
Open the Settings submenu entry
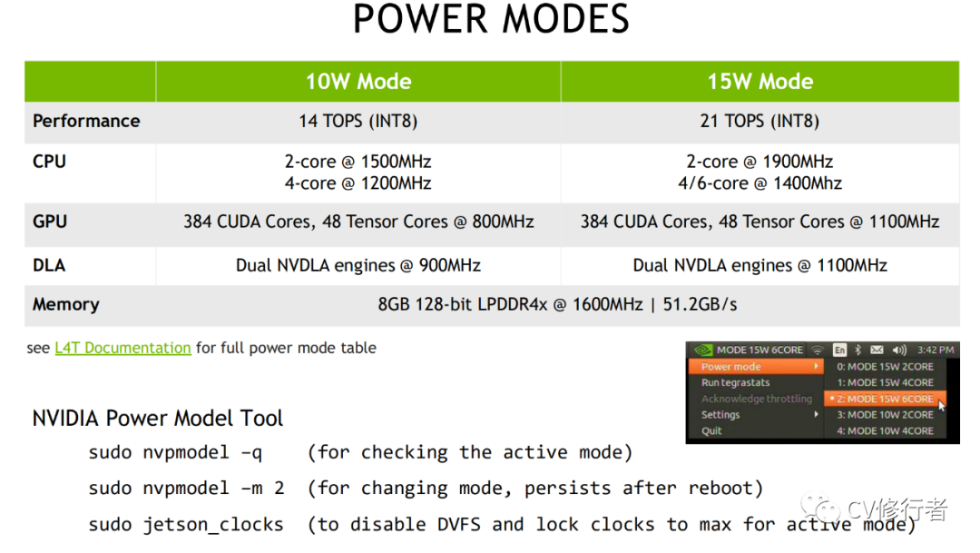(x=755, y=415)
